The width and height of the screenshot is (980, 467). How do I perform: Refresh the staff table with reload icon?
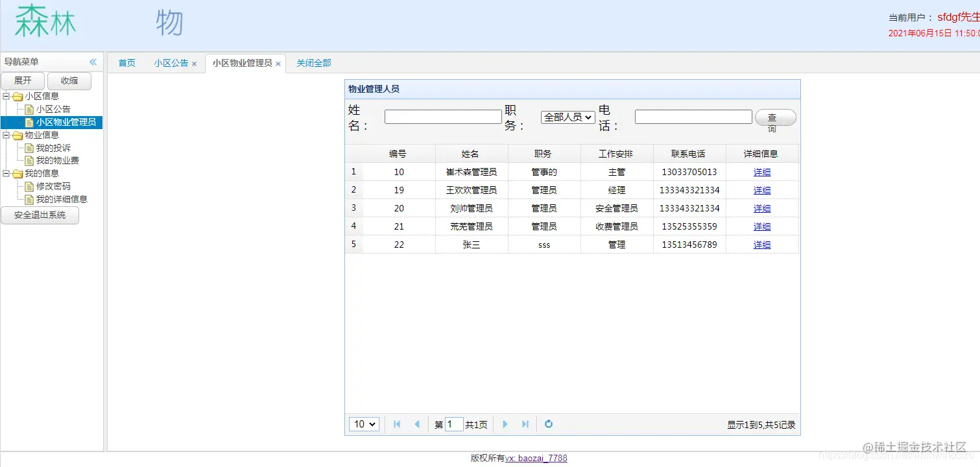549,424
